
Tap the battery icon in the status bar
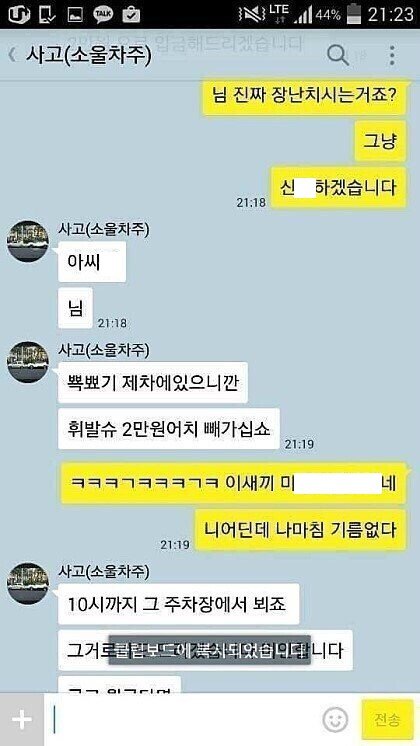[x=353, y=14]
